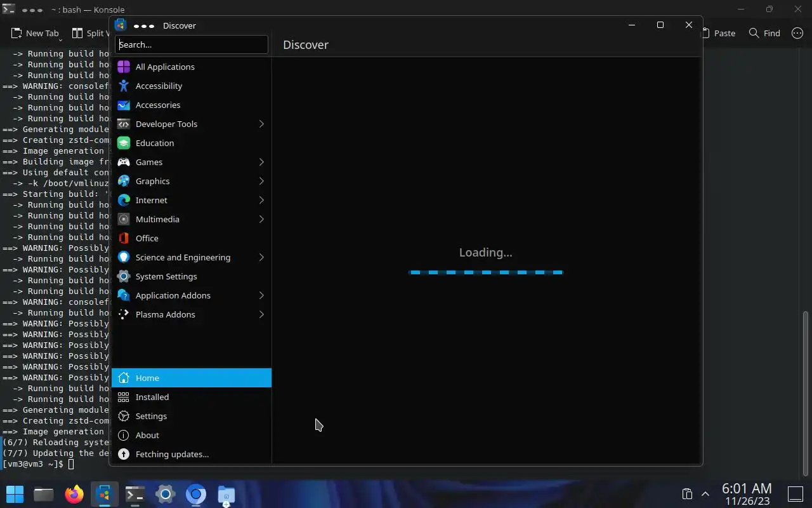Open the gear settings app in taskbar

tap(165, 494)
